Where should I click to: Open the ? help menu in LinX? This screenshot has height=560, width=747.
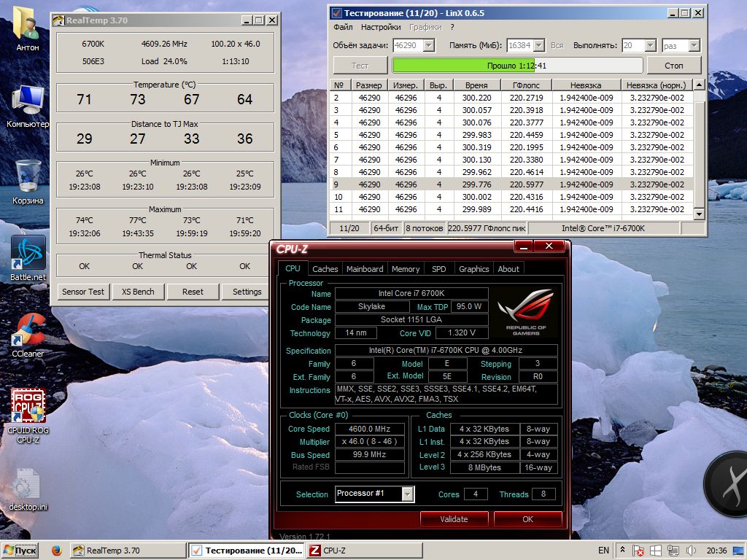coord(452,27)
